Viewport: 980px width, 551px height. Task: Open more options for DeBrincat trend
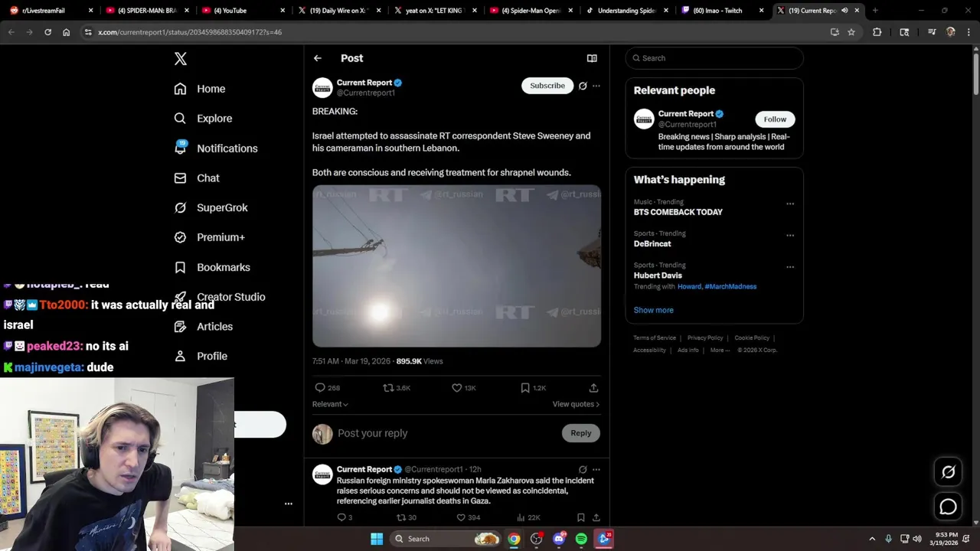(790, 236)
